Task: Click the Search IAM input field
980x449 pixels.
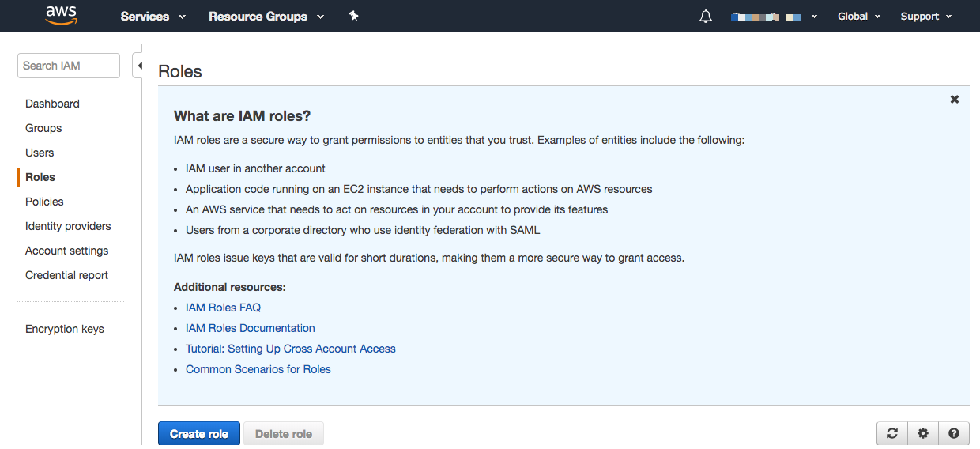Action: coord(68,66)
